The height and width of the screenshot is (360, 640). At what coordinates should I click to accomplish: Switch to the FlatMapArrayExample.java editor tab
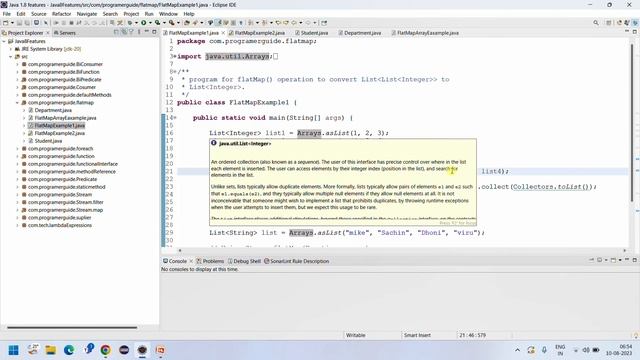[425, 33]
